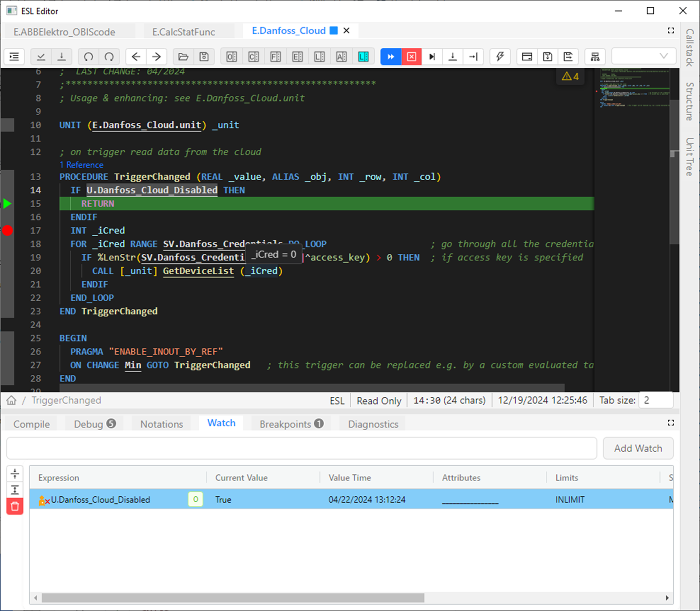700x611 pixels.
Task: Open the Structure side panel
Action: tap(690, 101)
